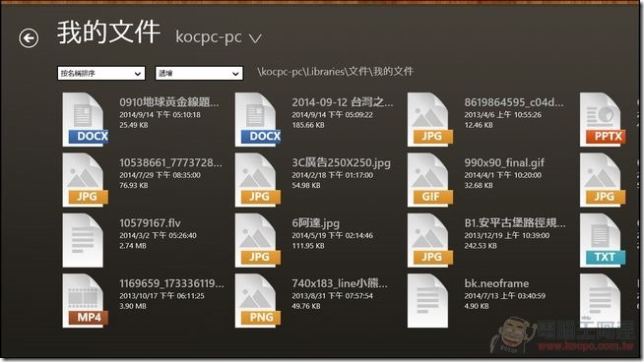Image resolution: width=644 pixels, height=362 pixels.
Task: Click the 185.66 KB file size
Action: pos(308,125)
